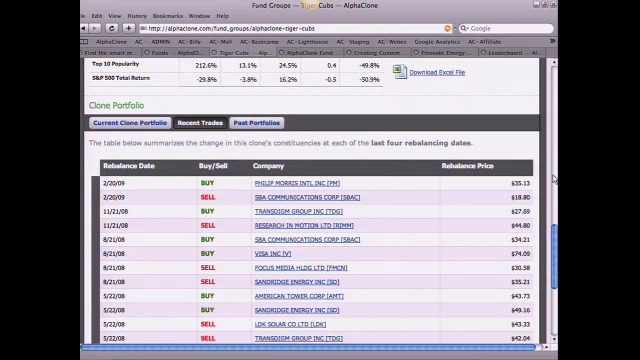Image resolution: width=640 pixels, height=360 pixels.
Task: Open the Help menu
Action: click(222, 16)
